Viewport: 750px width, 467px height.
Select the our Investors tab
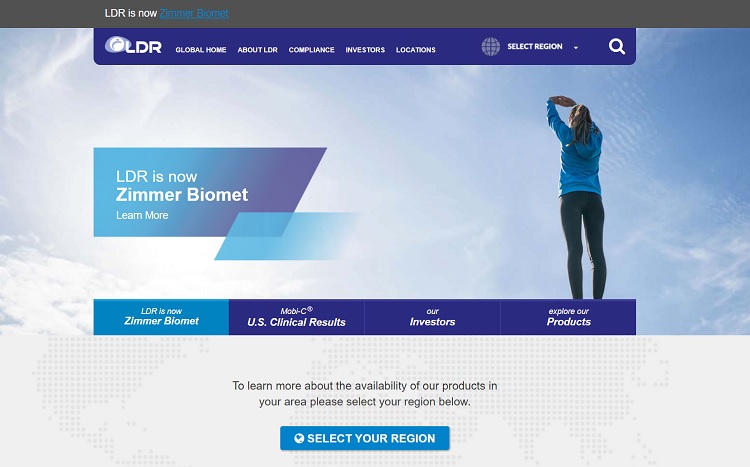coord(432,317)
